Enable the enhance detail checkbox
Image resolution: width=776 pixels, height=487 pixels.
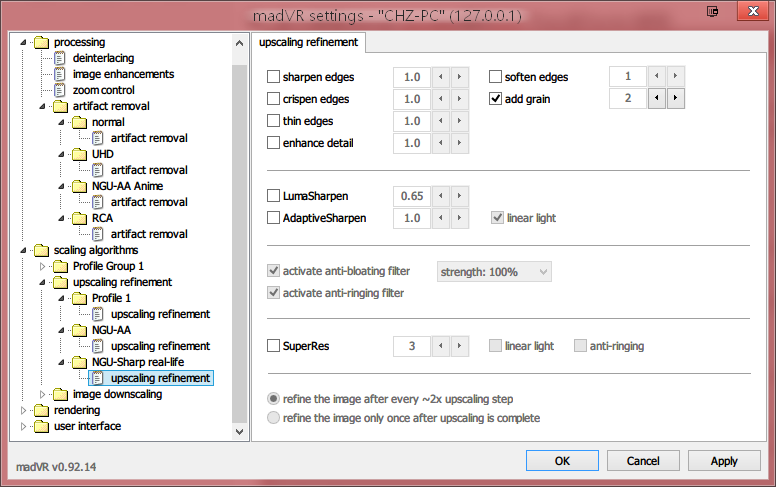[x=273, y=143]
